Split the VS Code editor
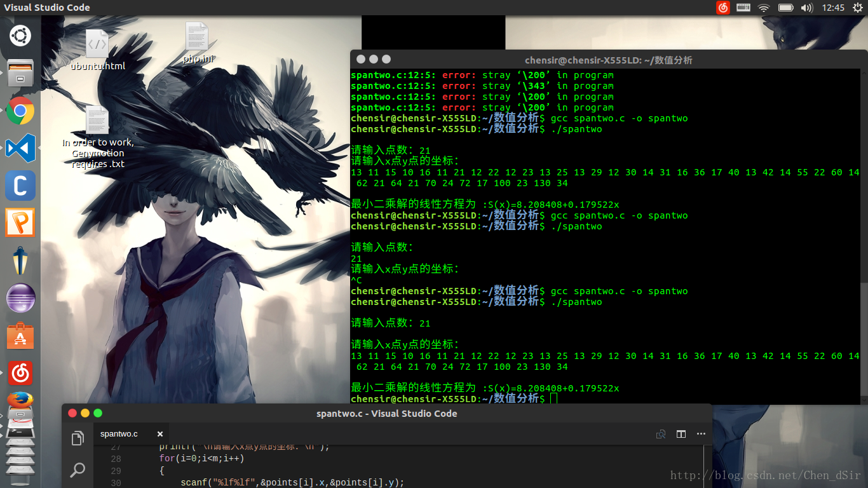This screenshot has width=868, height=488. [x=681, y=434]
